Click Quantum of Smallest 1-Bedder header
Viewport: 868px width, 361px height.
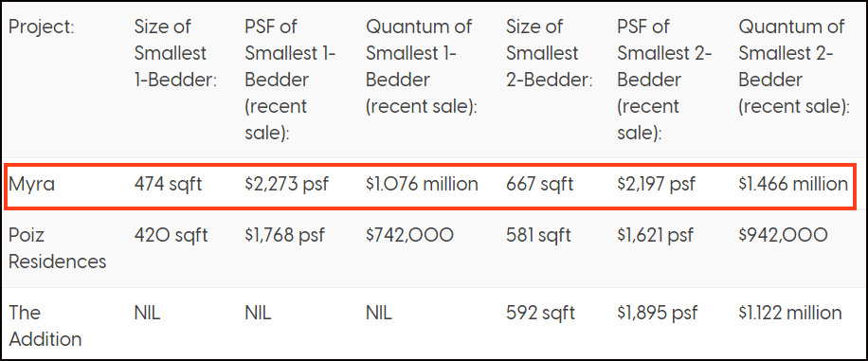pyautogui.click(x=422, y=66)
